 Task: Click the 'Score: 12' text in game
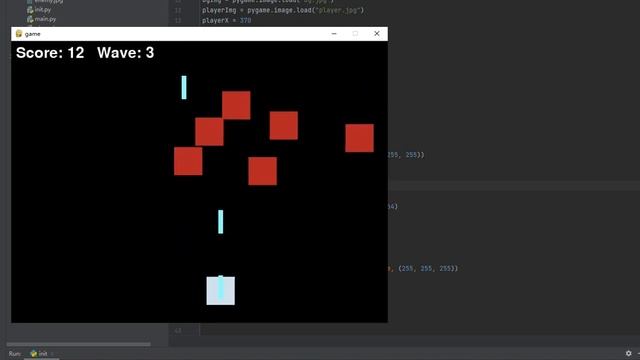[50, 53]
